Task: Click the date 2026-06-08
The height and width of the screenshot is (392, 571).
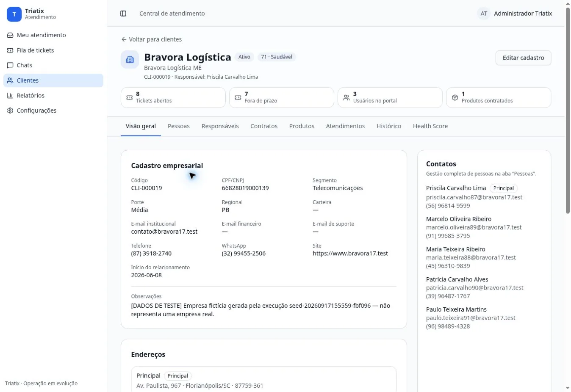Action: coord(147,275)
